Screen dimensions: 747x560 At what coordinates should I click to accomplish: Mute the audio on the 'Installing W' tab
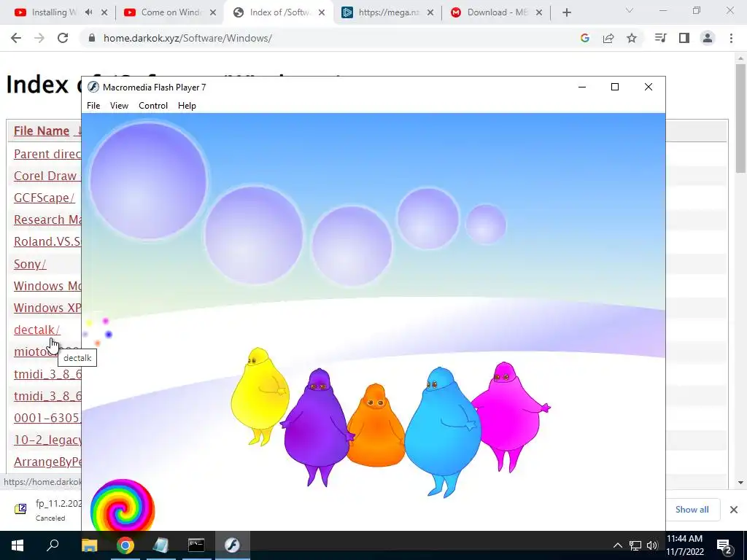click(x=88, y=12)
